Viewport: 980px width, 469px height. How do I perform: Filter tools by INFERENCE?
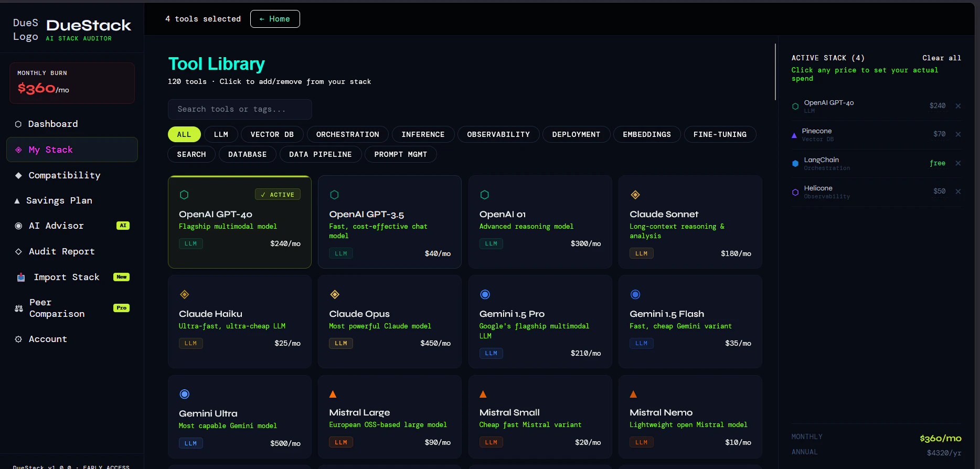[x=423, y=134]
